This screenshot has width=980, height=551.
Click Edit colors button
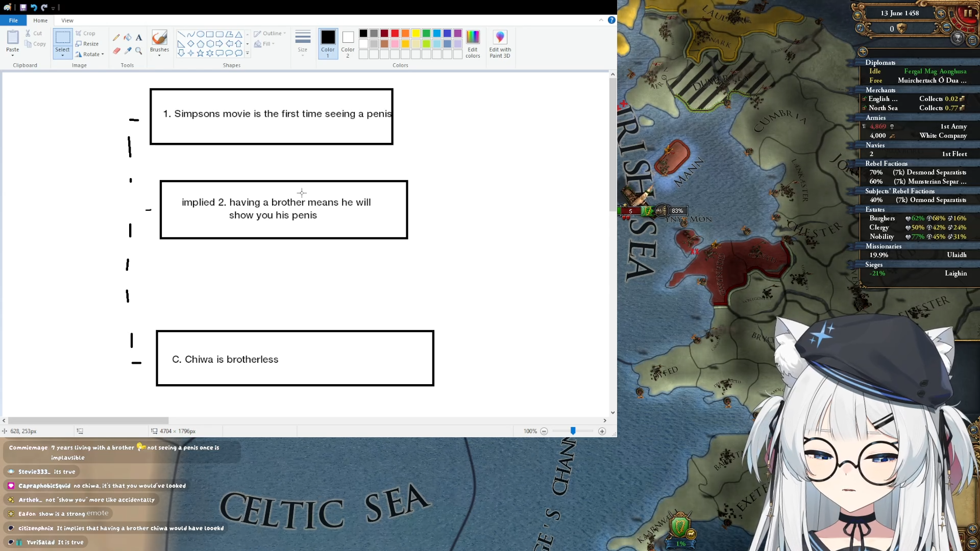[473, 44]
